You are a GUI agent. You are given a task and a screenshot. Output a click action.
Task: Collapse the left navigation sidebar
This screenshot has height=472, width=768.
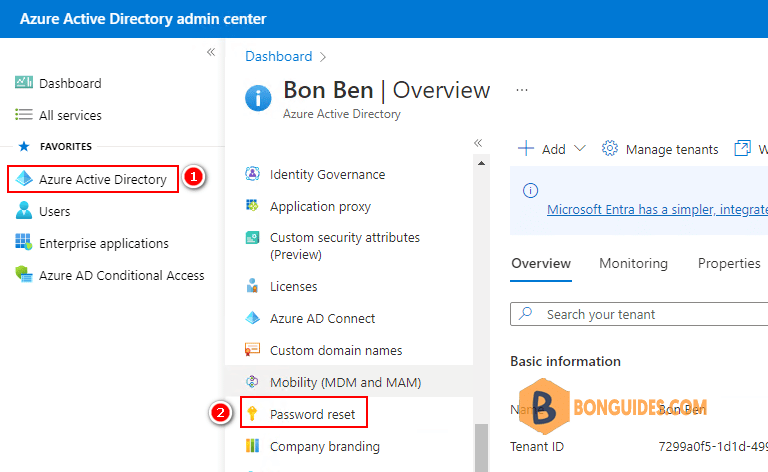211,52
